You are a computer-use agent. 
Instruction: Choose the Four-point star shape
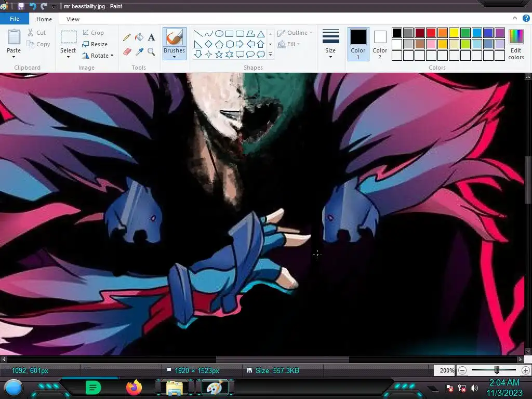[209, 54]
